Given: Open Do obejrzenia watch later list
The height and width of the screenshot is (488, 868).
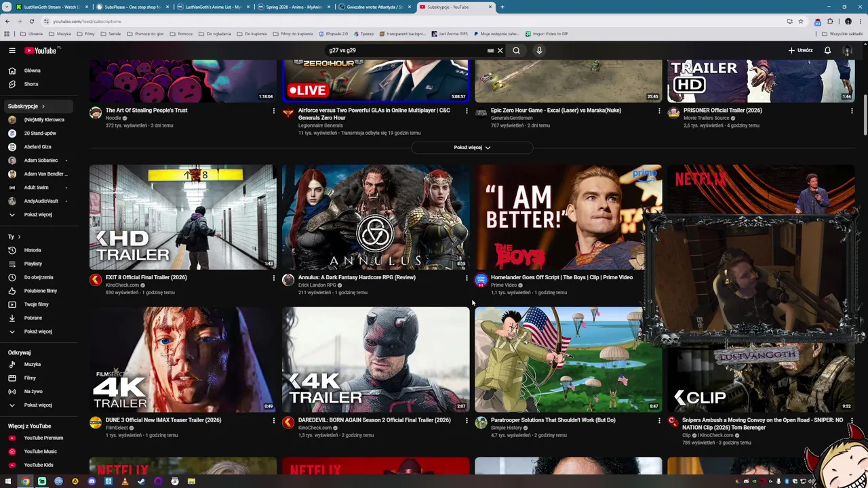Looking at the screenshot, I should [38, 277].
